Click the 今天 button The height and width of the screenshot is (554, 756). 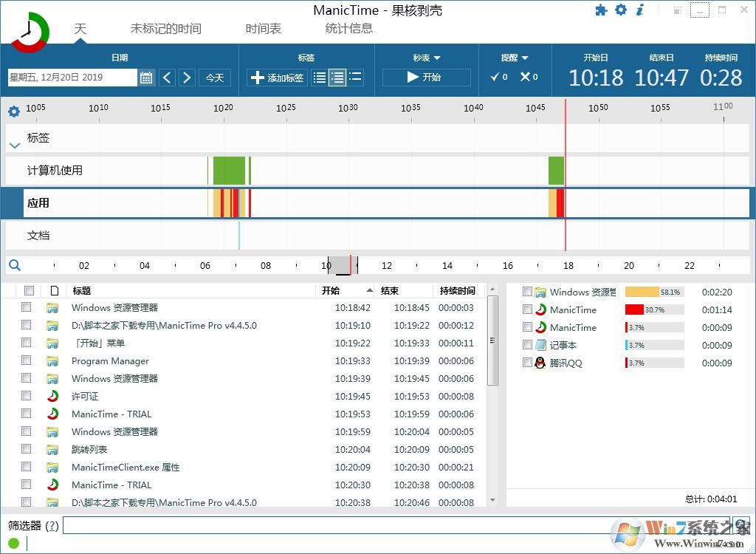point(215,78)
